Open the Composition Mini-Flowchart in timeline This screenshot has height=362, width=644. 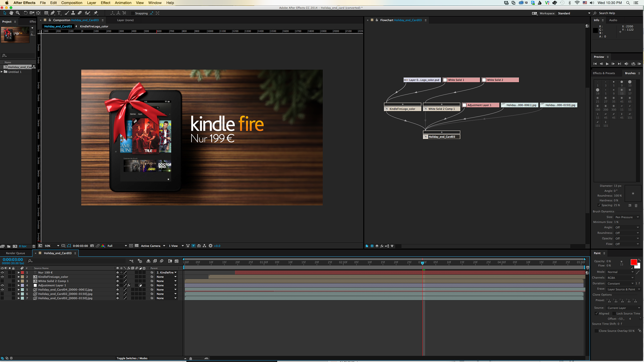[x=131, y=261]
